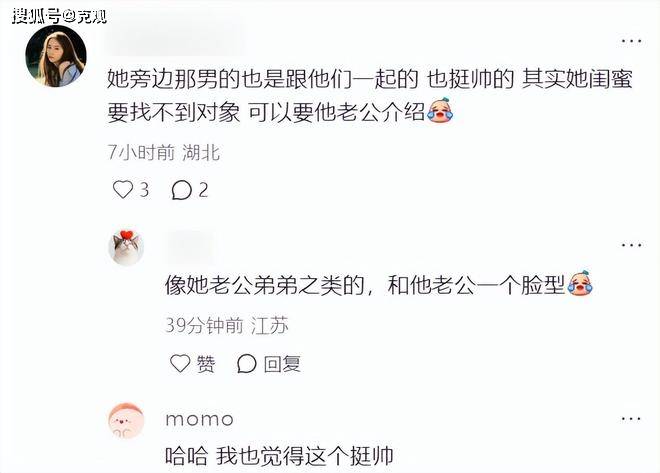Open the pink momo avatar

126,421
